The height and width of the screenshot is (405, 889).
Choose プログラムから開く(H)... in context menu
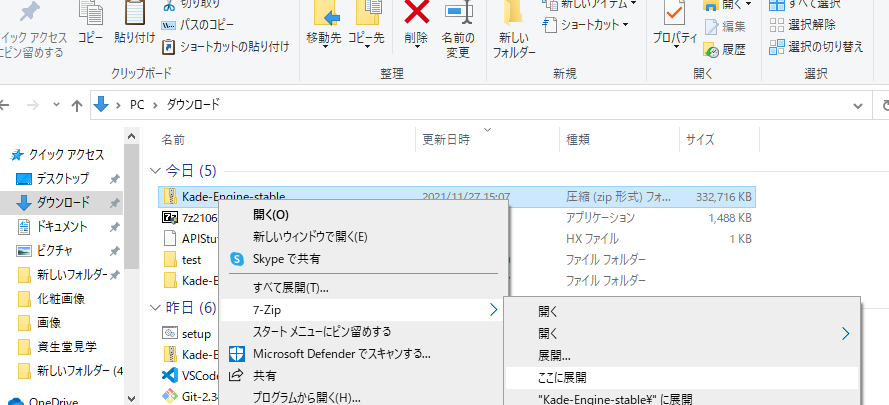tap(363, 396)
